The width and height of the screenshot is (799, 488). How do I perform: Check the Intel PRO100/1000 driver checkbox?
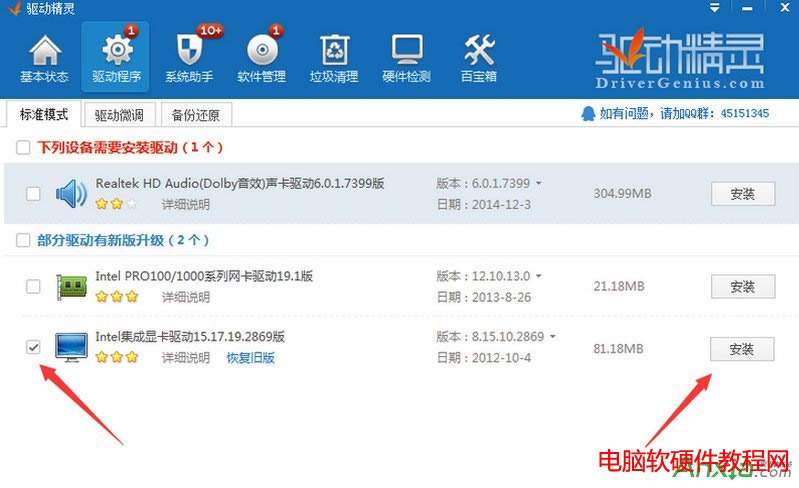tap(33, 286)
